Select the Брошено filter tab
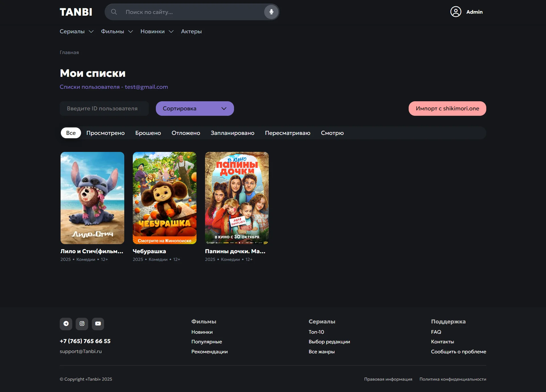Viewport: 546px width, 392px height. (x=148, y=133)
